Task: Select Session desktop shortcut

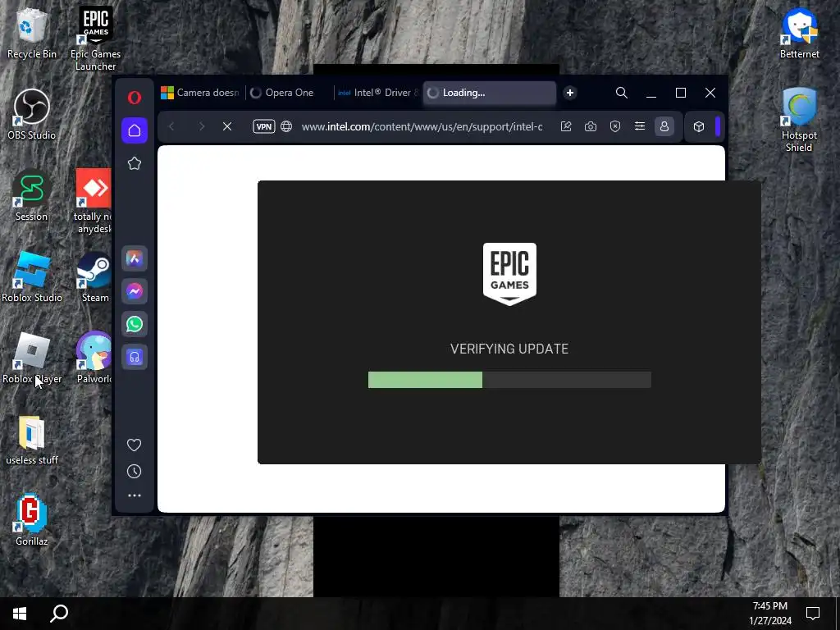Action: [32, 195]
